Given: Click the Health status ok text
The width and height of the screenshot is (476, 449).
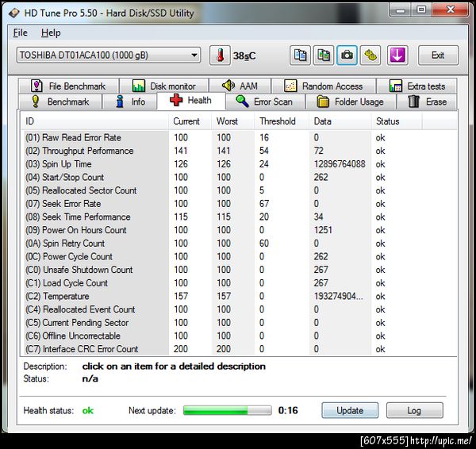Looking at the screenshot, I should [x=88, y=411].
